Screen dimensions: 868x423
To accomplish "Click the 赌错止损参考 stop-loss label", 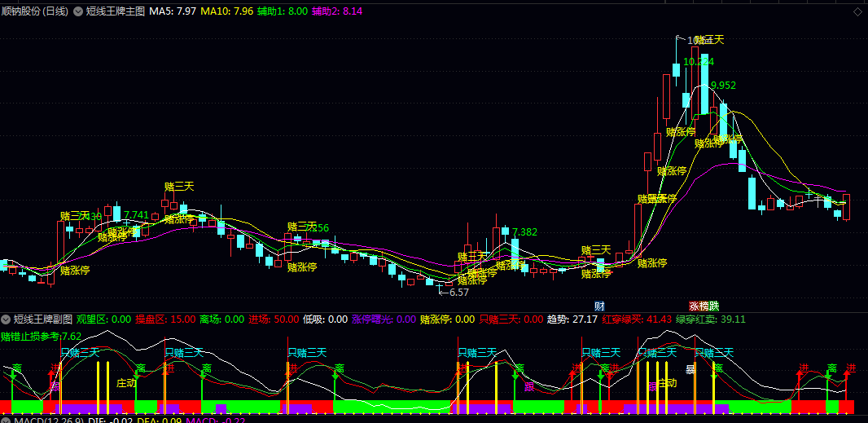I will [x=41, y=336].
